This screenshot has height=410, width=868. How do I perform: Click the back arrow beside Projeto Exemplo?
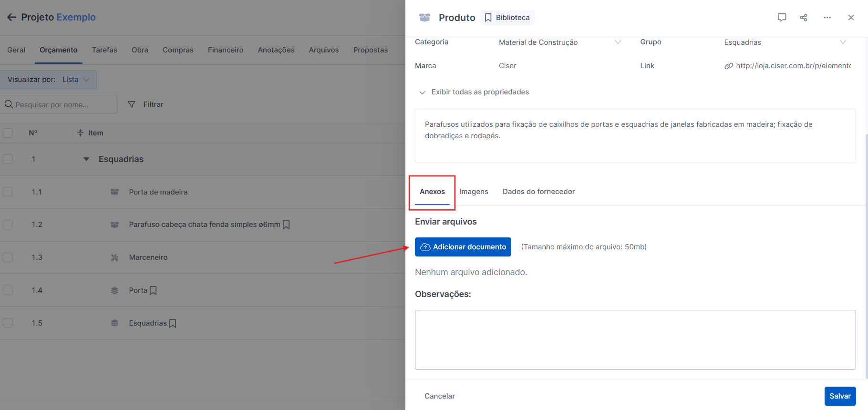click(11, 18)
